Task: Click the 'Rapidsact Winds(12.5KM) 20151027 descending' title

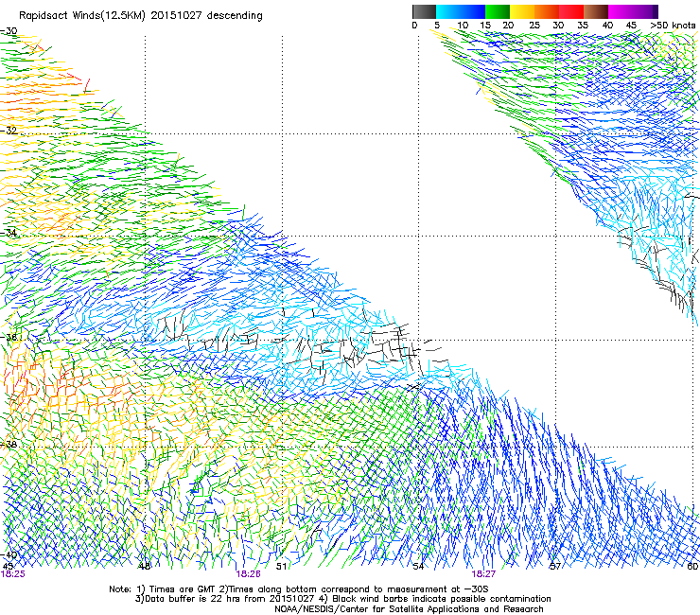Action: [141, 16]
